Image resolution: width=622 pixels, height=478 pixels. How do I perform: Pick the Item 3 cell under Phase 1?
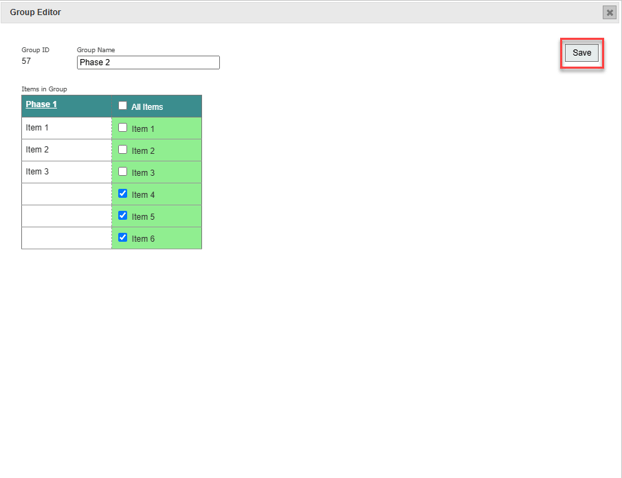tap(66, 172)
